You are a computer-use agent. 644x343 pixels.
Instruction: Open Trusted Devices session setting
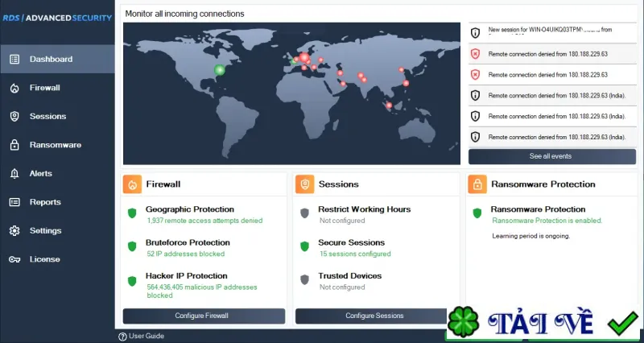pos(349,276)
